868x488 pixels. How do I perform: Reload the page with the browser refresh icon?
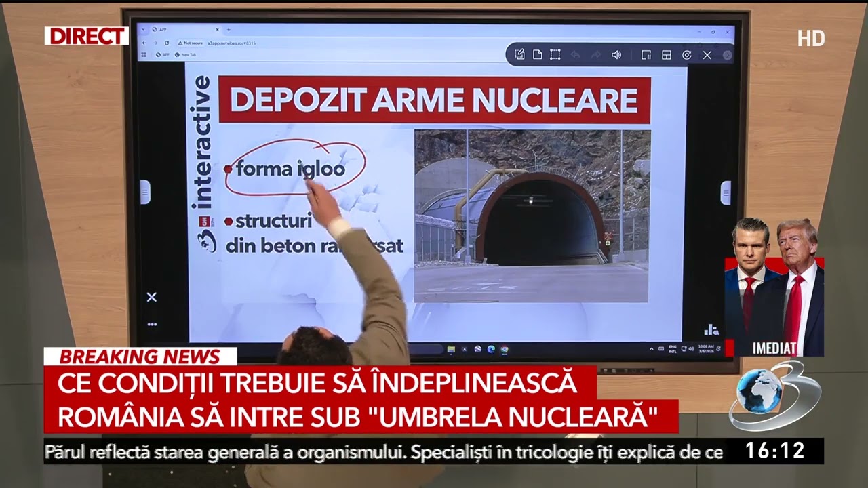(x=167, y=43)
